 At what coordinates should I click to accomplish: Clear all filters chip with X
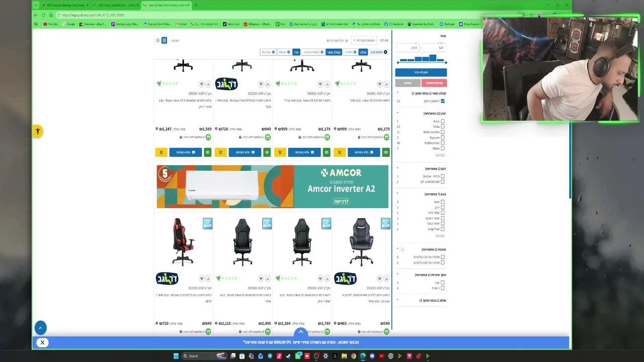[x=379, y=52]
